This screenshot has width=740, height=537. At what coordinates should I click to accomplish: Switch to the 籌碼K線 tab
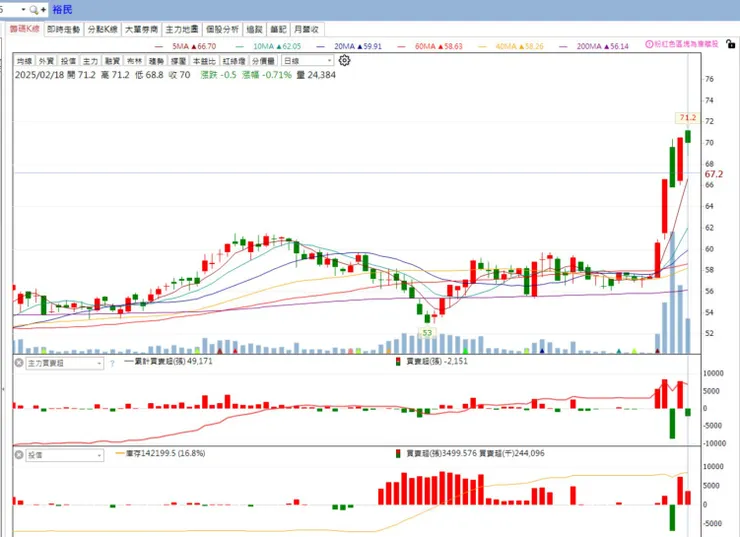coord(25,29)
